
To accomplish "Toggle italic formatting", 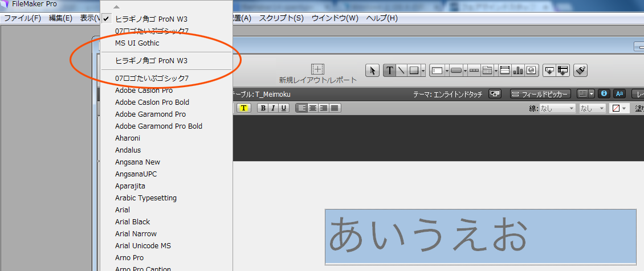I will [x=272, y=108].
